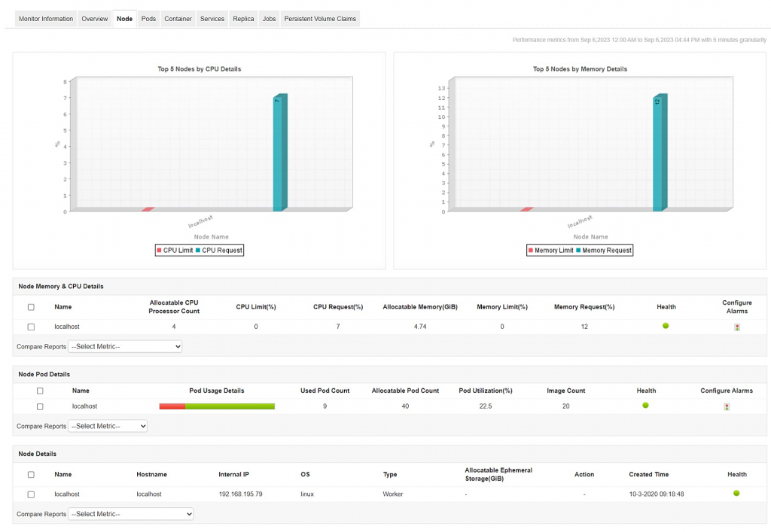Click localhost hostname in Node Details table
Viewport: 771px width, 532px height.
click(x=151, y=494)
